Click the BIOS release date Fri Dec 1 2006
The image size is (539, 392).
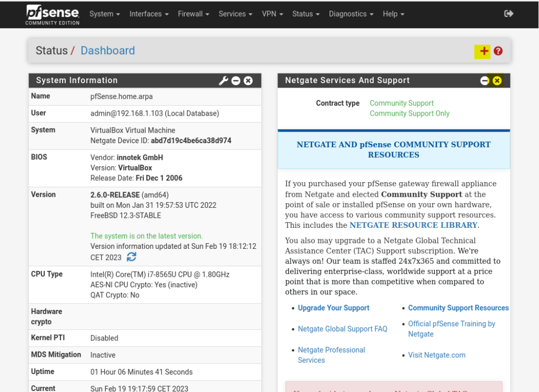coord(159,178)
